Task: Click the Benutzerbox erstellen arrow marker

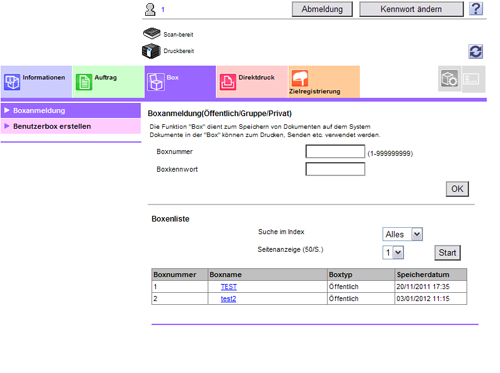Action: tap(7, 126)
